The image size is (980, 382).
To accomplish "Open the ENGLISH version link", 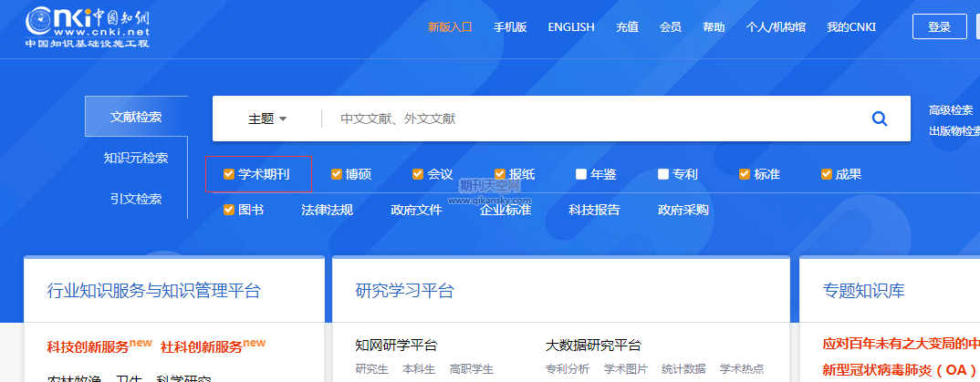I will coord(570,26).
